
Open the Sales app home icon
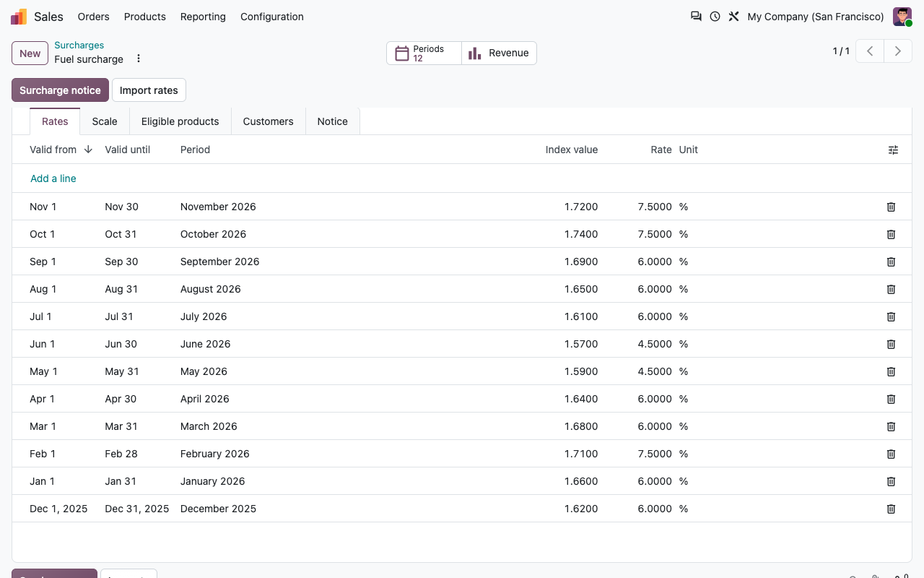[x=19, y=17]
